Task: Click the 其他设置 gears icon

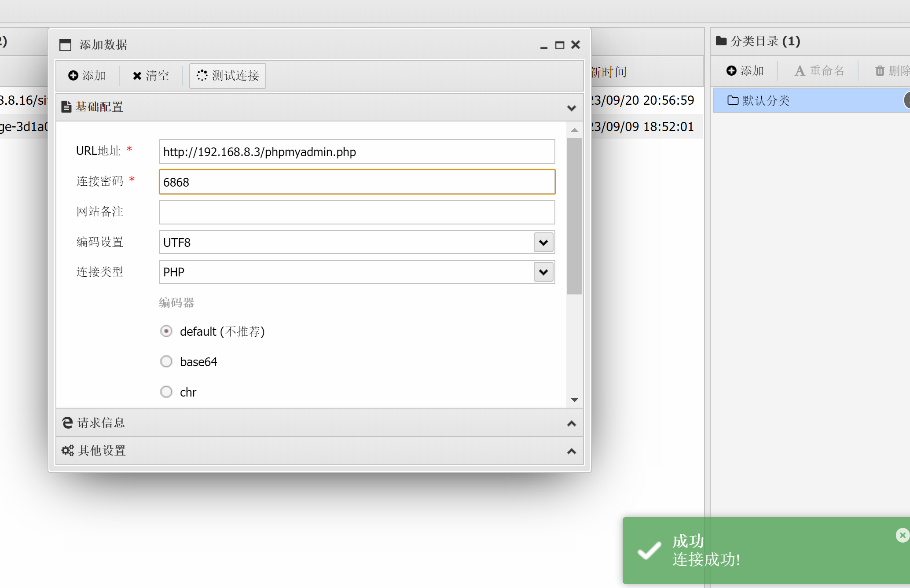Action: 67,451
